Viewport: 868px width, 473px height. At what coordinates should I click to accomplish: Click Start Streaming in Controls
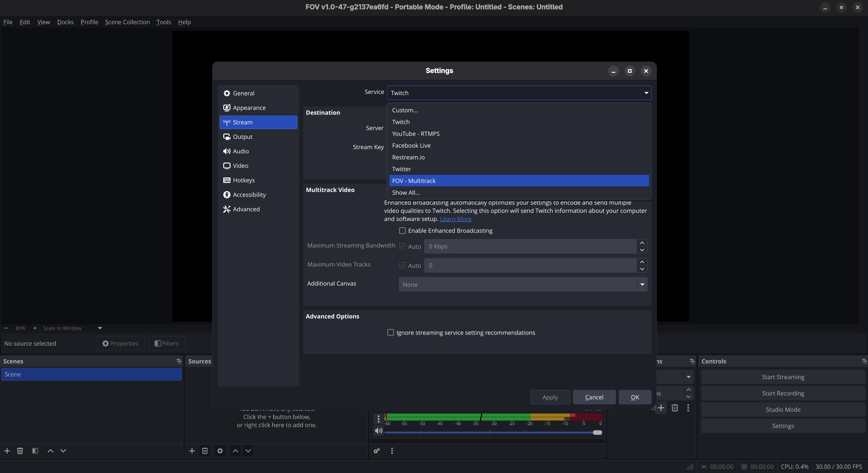click(x=783, y=377)
